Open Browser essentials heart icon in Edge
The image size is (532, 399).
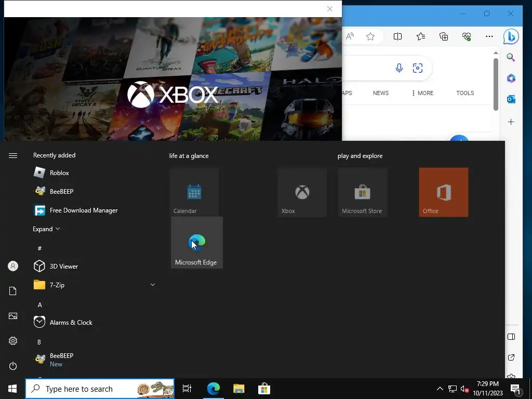[467, 36]
